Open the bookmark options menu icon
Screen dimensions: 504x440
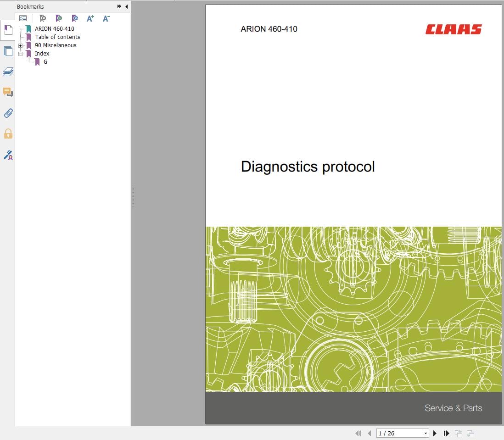tap(23, 18)
